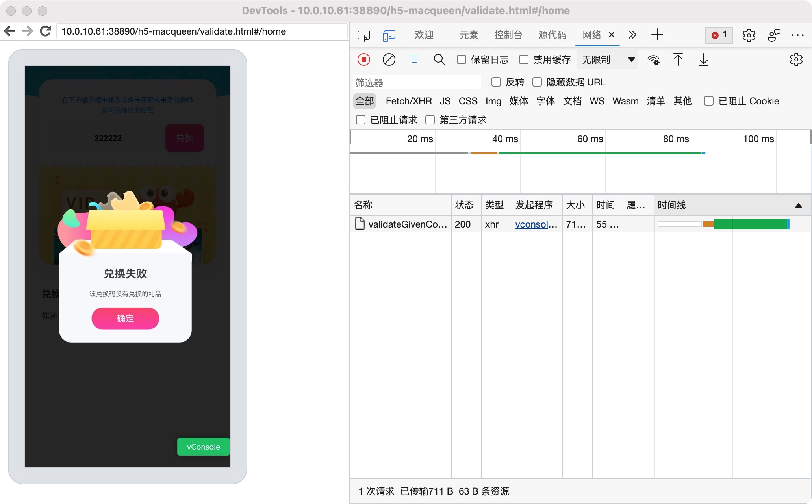Tick the 隐藏数据 URL checkbox
Image resolution: width=812 pixels, height=504 pixels.
click(537, 82)
